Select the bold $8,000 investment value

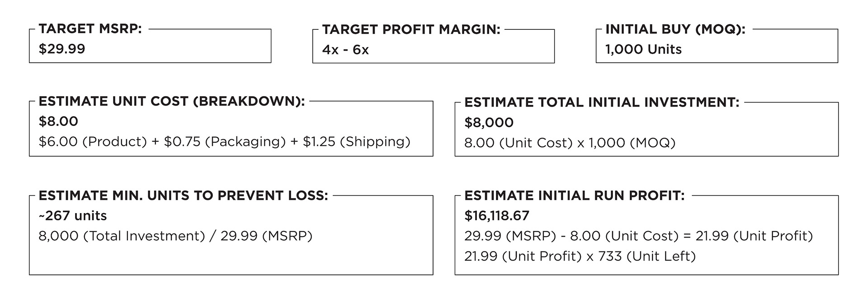[x=489, y=123]
